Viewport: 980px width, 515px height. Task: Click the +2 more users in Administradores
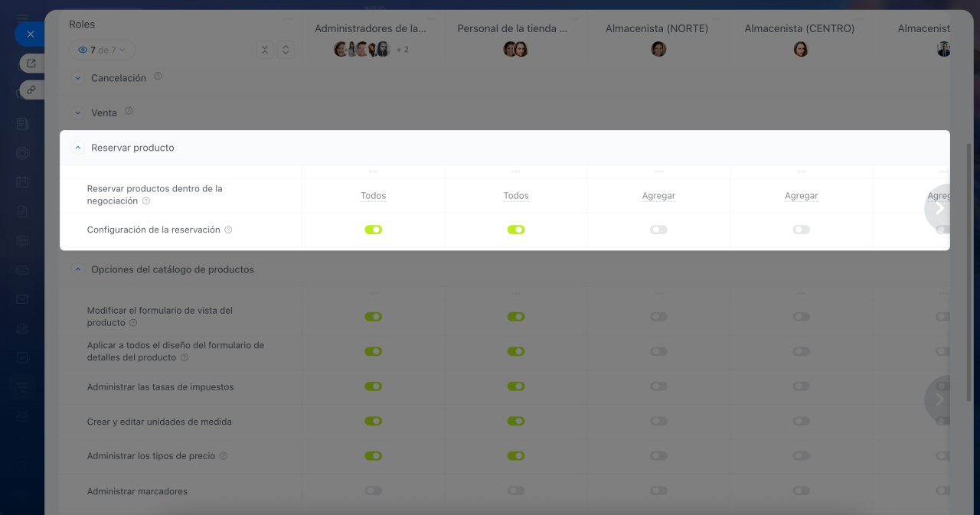point(402,50)
